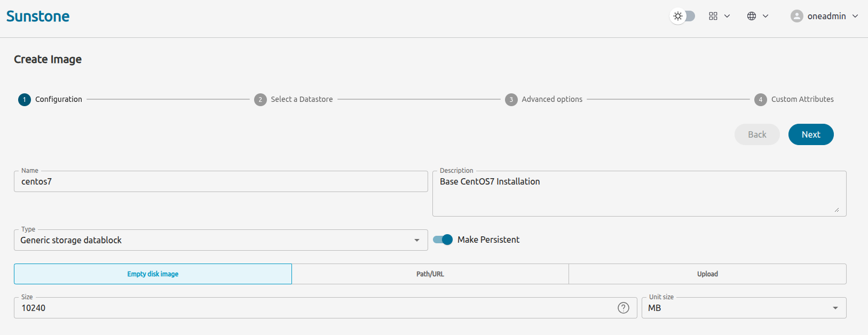
Task: Click the oneadmin username text
Action: click(x=826, y=16)
